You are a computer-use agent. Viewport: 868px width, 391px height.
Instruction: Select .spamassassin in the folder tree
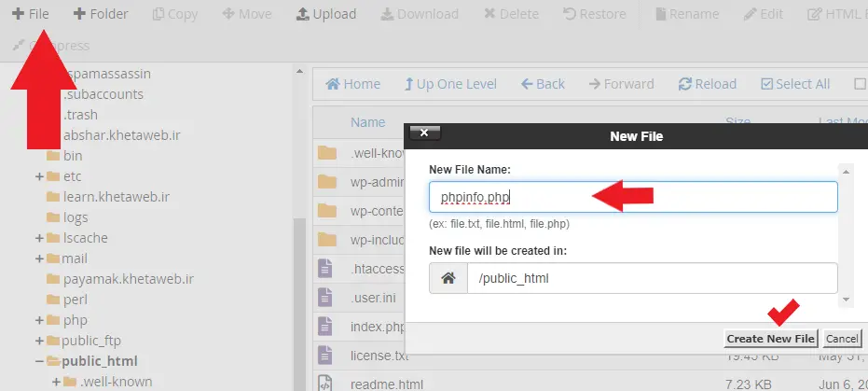(105, 74)
